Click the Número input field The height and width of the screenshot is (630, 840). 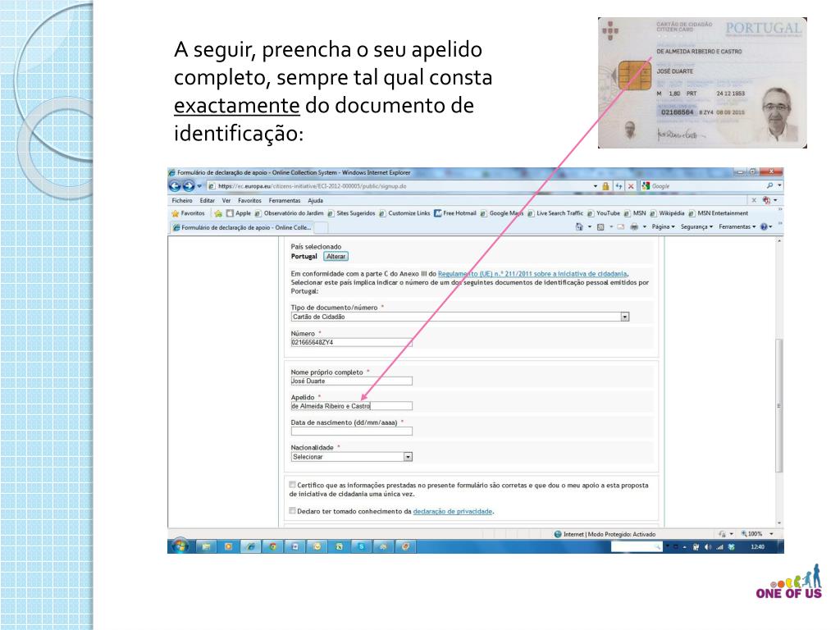(351, 342)
